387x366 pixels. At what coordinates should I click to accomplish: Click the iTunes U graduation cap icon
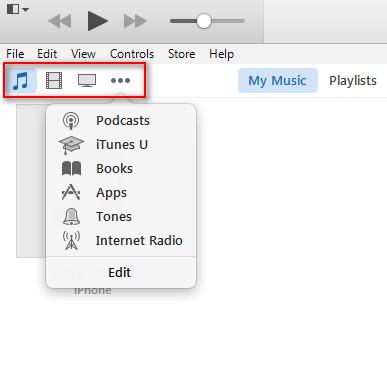click(71, 145)
